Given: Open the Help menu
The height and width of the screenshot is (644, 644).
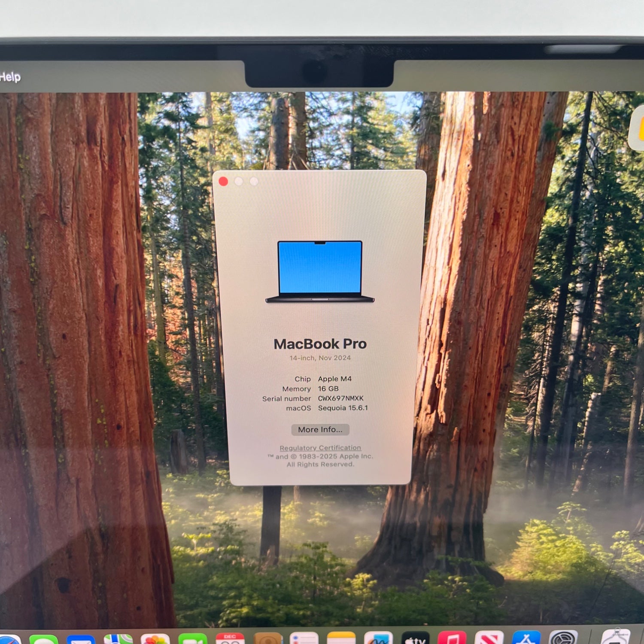Looking at the screenshot, I should coord(10,77).
